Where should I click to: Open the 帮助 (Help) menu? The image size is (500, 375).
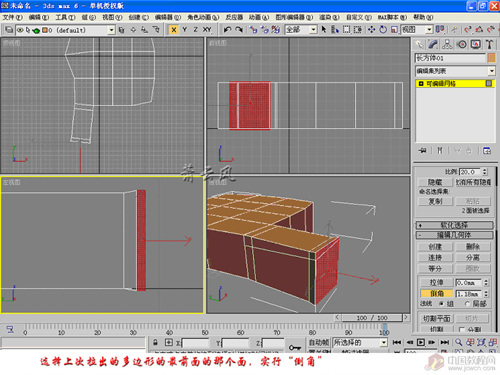[x=423, y=17]
